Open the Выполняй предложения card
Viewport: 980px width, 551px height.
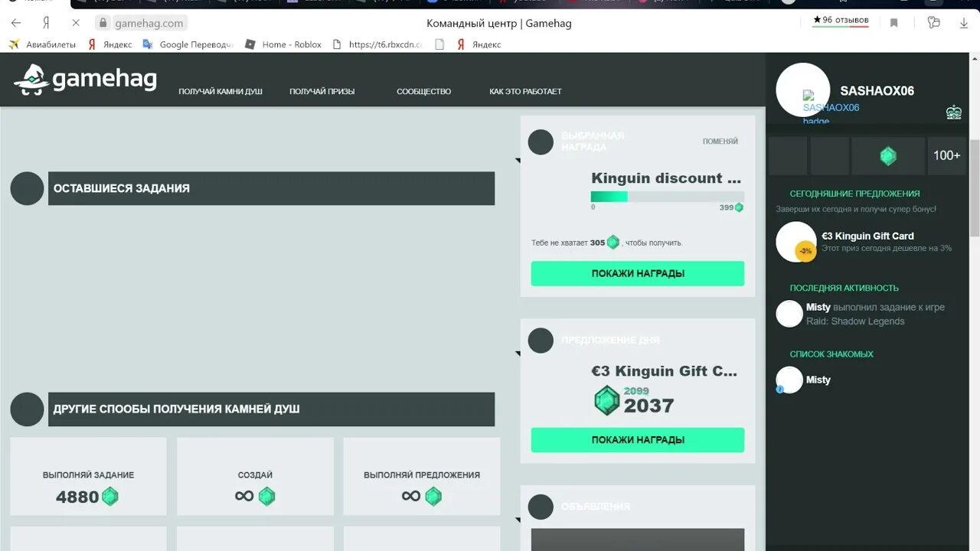[x=422, y=476]
